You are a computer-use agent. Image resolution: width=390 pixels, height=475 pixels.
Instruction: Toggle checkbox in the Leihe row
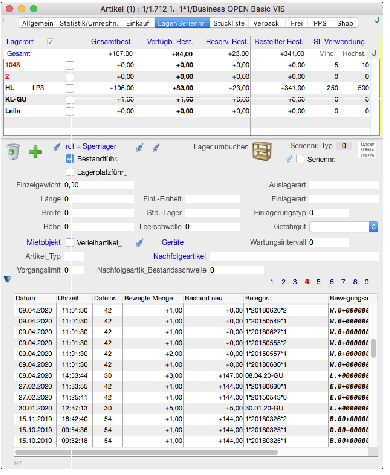tap(70, 111)
